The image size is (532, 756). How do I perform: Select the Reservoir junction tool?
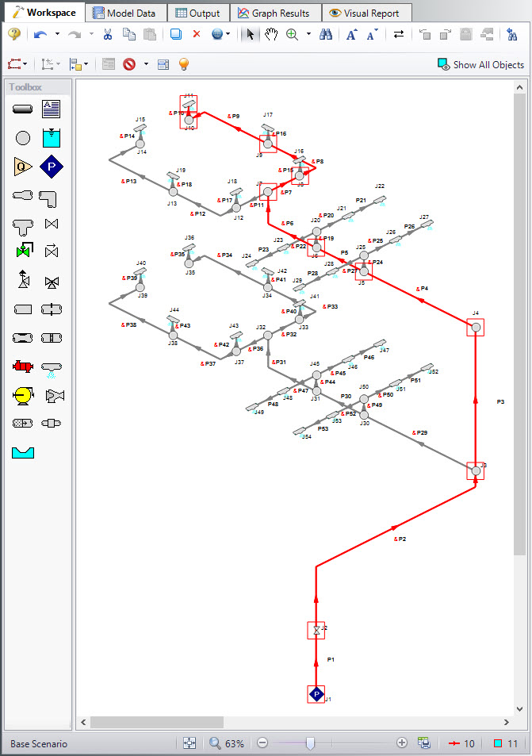click(52, 138)
